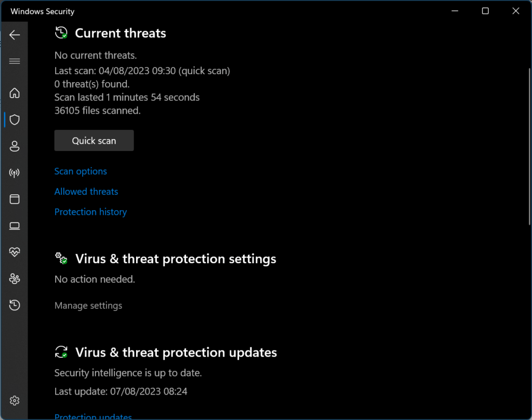
Task: Open Firewall & network protection icon
Action: tap(14, 172)
